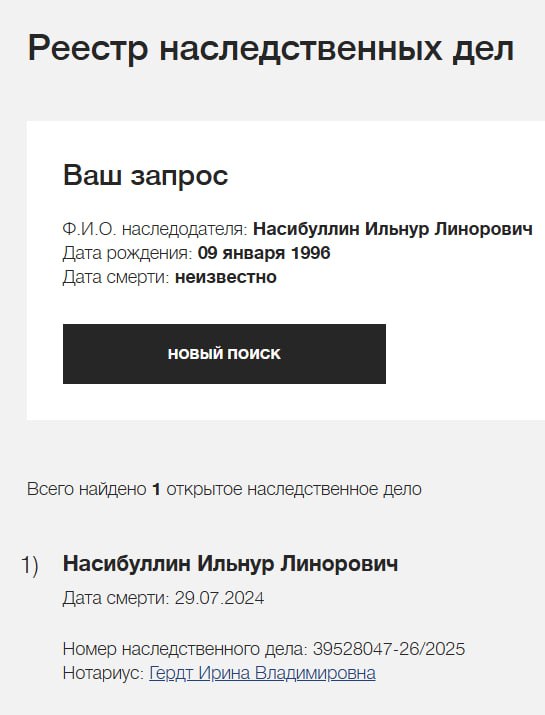This screenshot has height=715, width=545.
Task: Click the неизвестно death date value
Action: pos(226,277)
